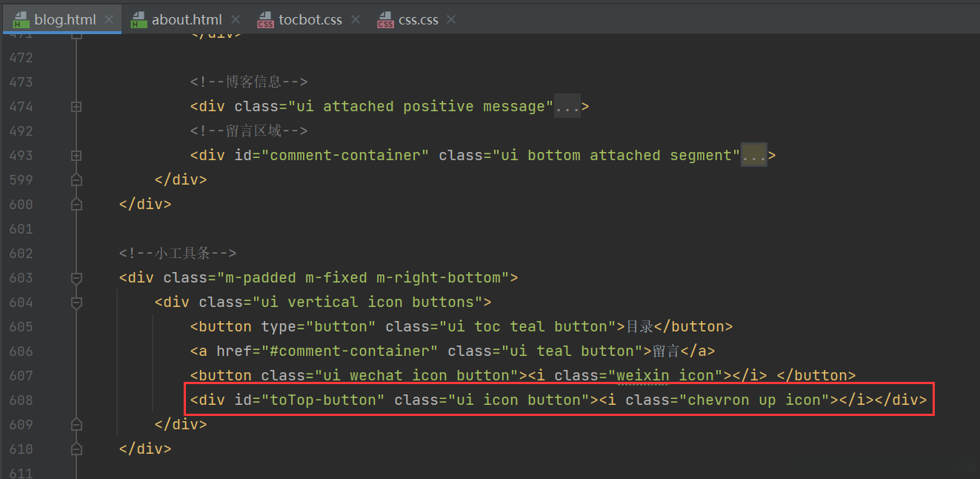Viewport: 980px width, 479px height.
Task: Click "ui wechat icon button" class value
Action: point(416,376)
